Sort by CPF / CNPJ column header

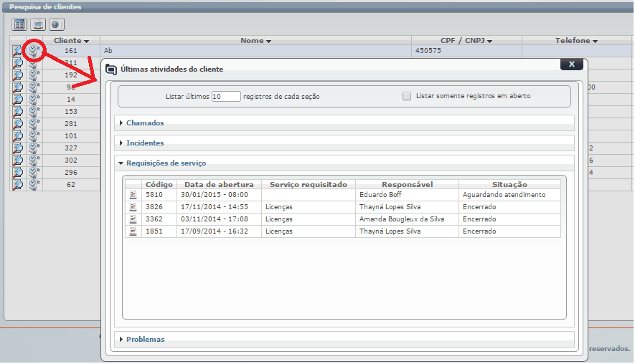466,41
